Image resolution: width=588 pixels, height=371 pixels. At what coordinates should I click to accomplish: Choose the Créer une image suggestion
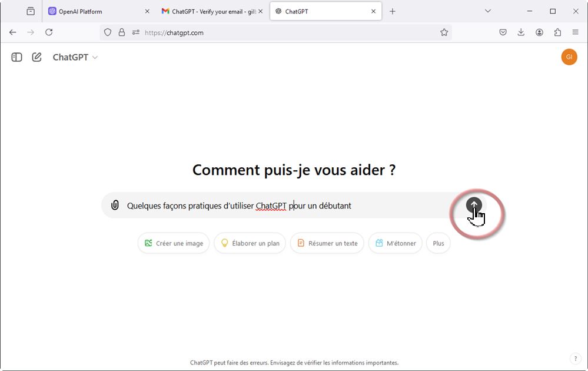click(x=174, y=243)
